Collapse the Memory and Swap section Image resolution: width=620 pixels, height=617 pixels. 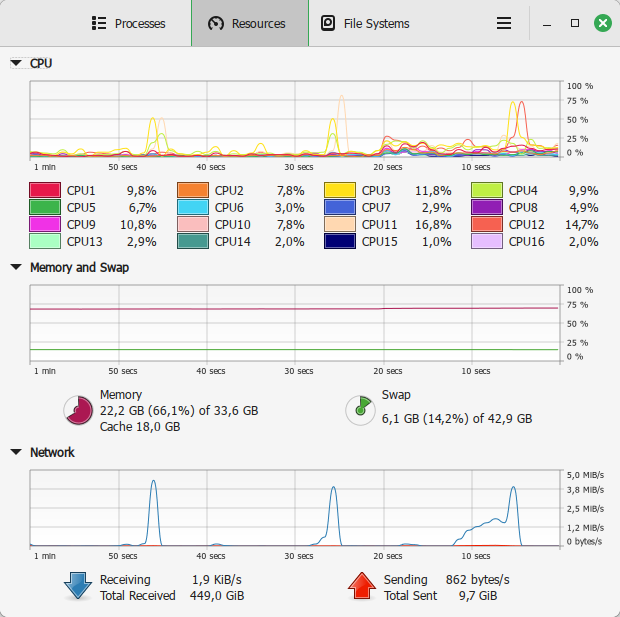coord(16,268)
